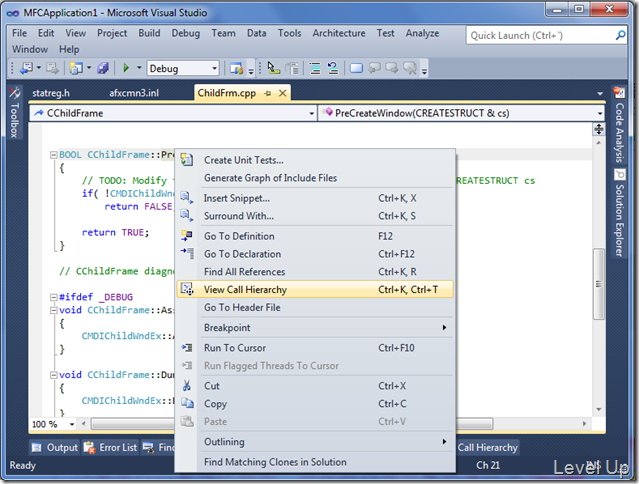639x484 pixels.
Task: Choose Insert Snippet...
Action: 315,198
